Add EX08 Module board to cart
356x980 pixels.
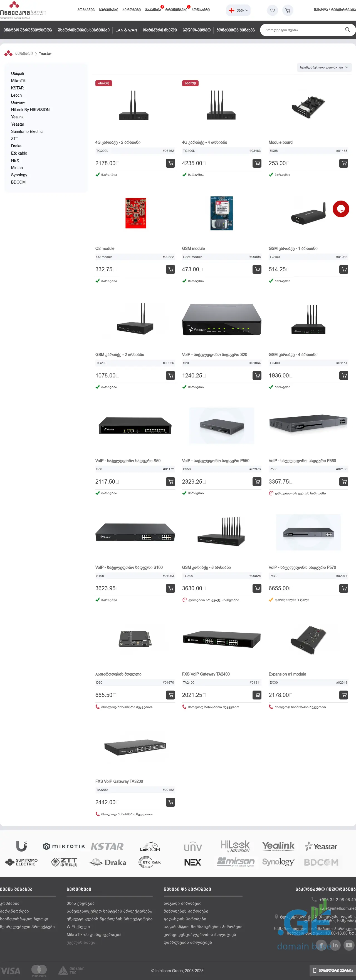pos(344,163)
